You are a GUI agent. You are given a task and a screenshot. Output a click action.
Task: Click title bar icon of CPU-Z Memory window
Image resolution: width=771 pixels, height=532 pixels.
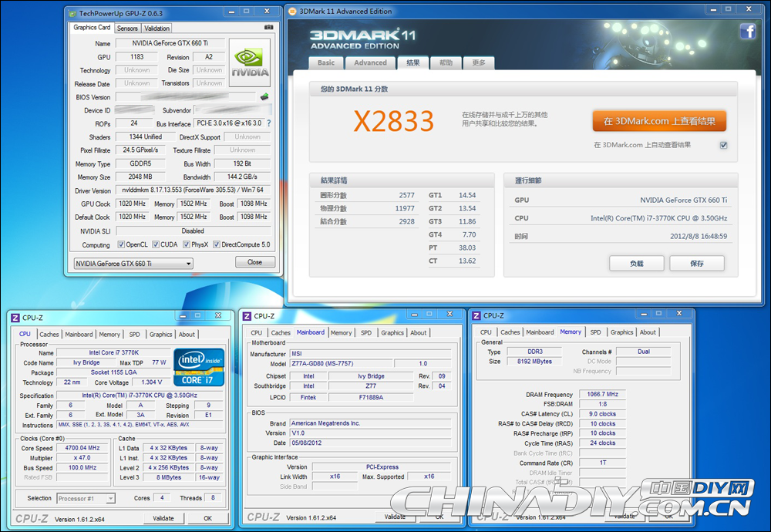(x=476, y=315)
